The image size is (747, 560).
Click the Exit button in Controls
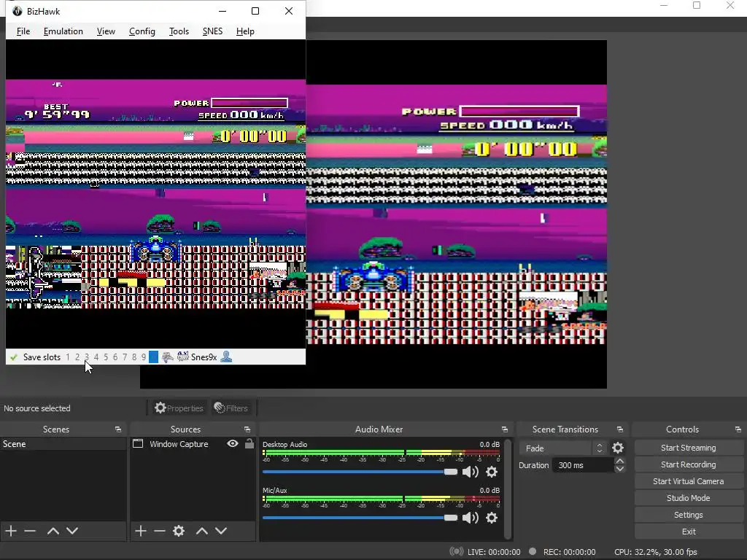point(689,532)
